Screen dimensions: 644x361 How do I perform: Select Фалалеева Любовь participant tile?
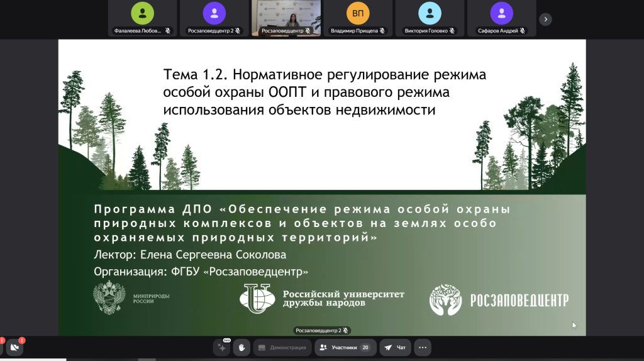point(143,18)
